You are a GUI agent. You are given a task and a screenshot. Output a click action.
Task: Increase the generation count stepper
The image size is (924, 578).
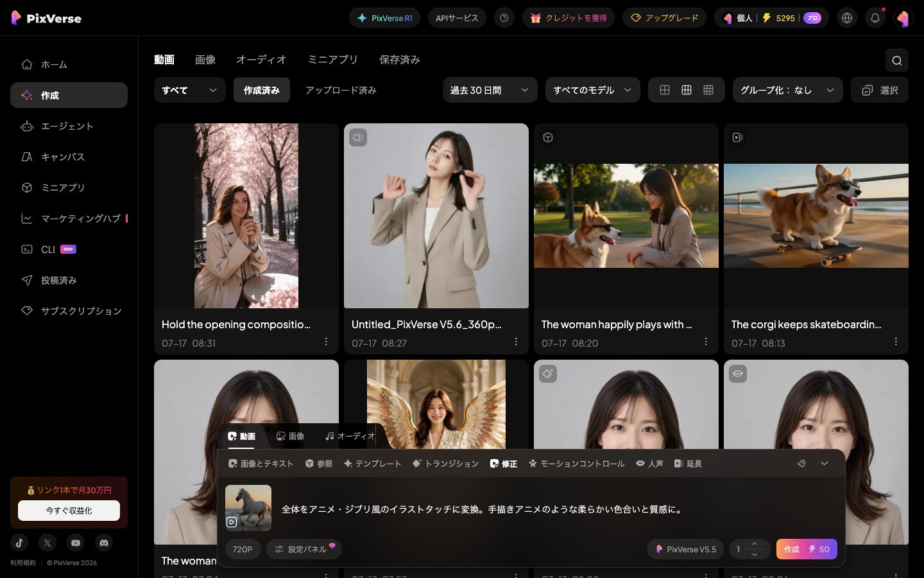[755, 544]
